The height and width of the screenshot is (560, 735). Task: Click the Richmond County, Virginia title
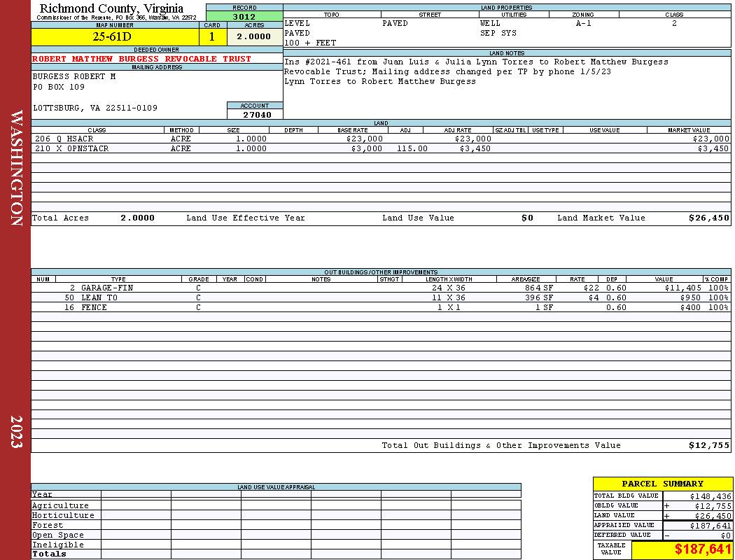click(111, 8)
